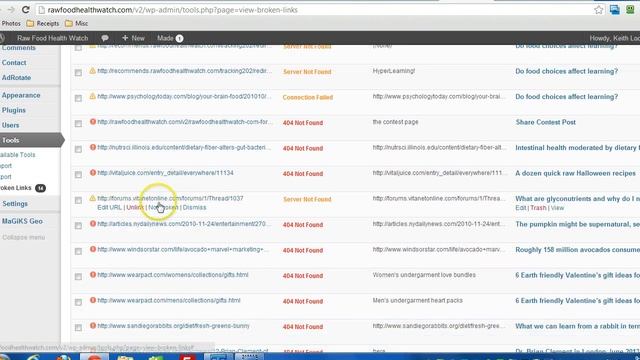640x360 pixels.
Task: Click the warning icon beside forums.vitanetonline.com link
Action: click(x=93, y=198)
